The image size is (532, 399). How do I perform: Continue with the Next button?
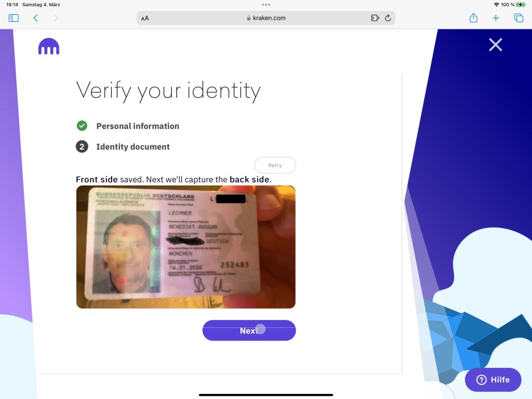(249, 330)
